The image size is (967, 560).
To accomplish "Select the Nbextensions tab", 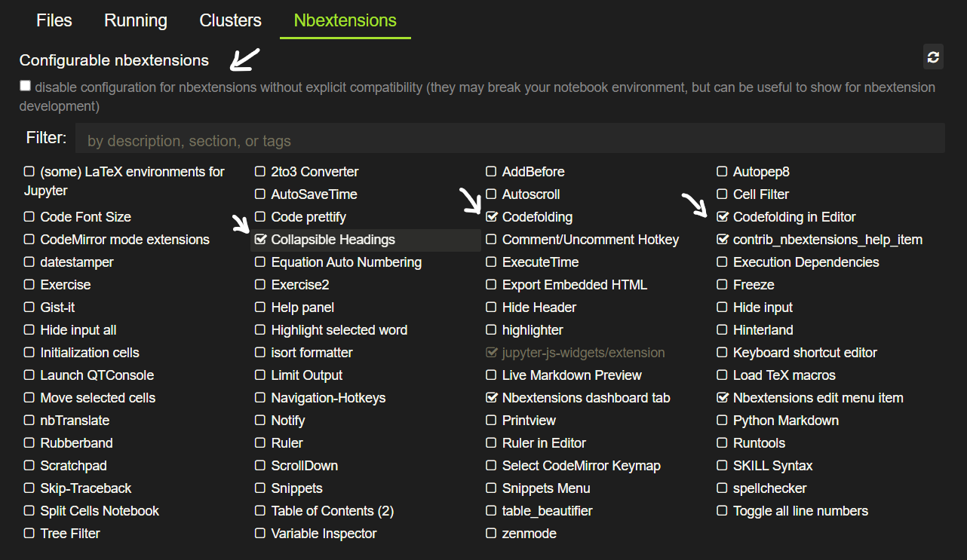I will click(345, 20).
